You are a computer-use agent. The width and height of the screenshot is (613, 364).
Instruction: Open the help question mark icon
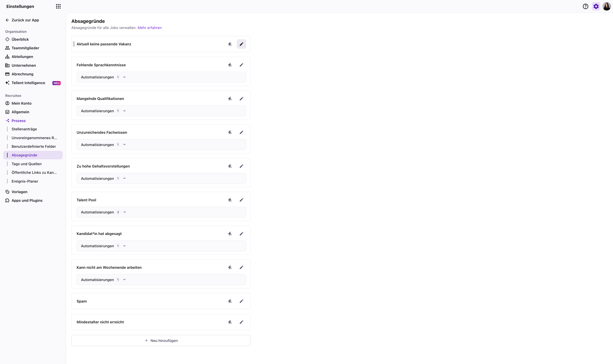tap(585, 6)
